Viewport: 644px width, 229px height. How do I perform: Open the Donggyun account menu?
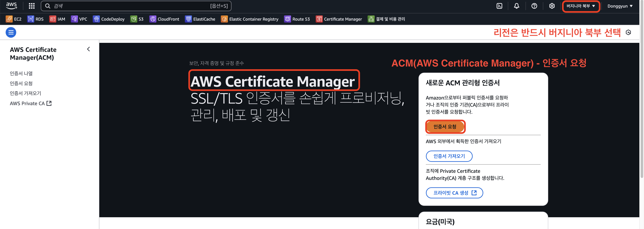coord(620,6)
